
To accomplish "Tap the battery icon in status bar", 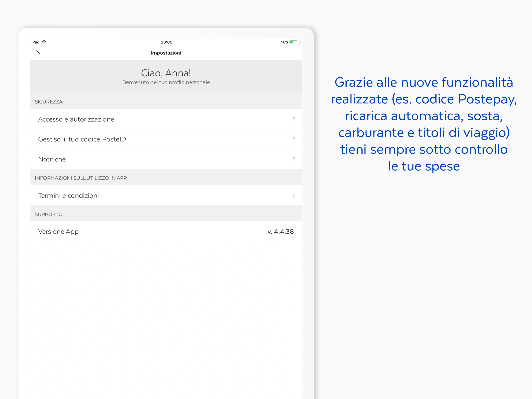I will 293,42.
